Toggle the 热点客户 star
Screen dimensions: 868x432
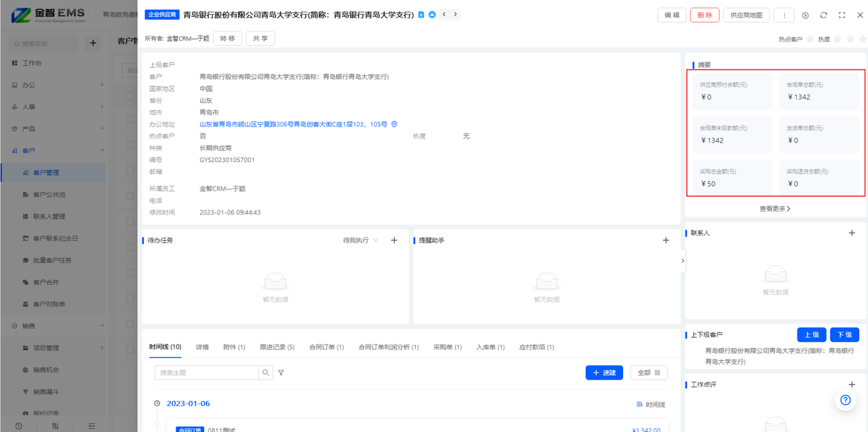pos(810,39)
